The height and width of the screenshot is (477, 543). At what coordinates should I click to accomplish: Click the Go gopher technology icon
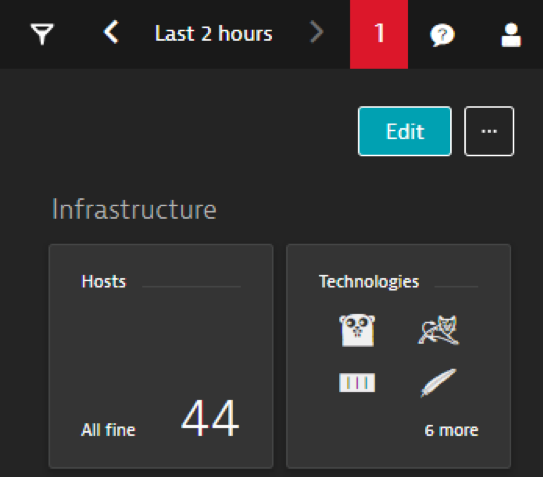click(357, 330)
